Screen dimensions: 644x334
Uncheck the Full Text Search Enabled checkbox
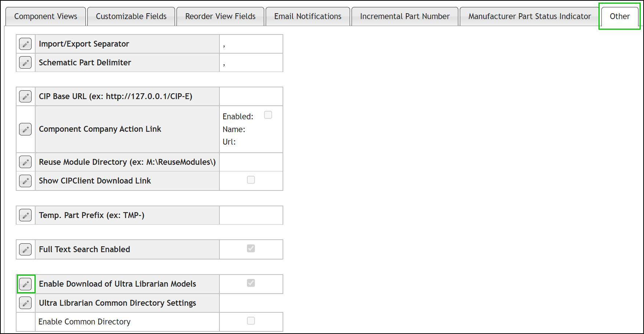click(x=251, y=248)
